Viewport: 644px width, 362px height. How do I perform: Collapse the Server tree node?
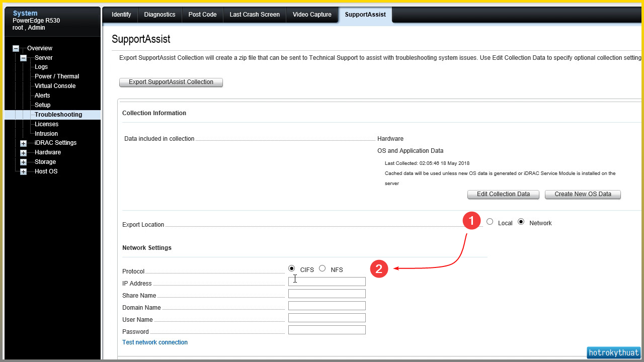23,58
